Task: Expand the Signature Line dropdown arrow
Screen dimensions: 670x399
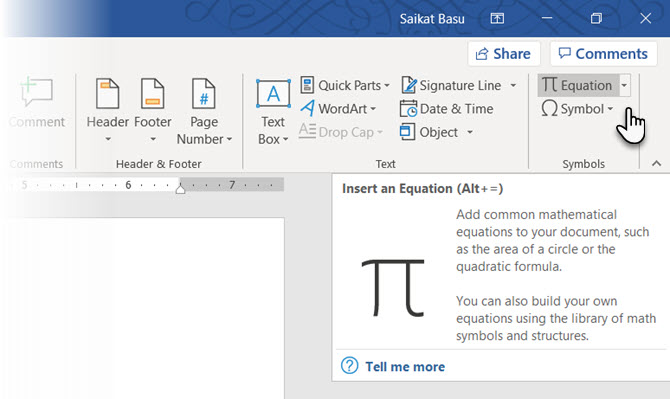Action: point(513,85)
